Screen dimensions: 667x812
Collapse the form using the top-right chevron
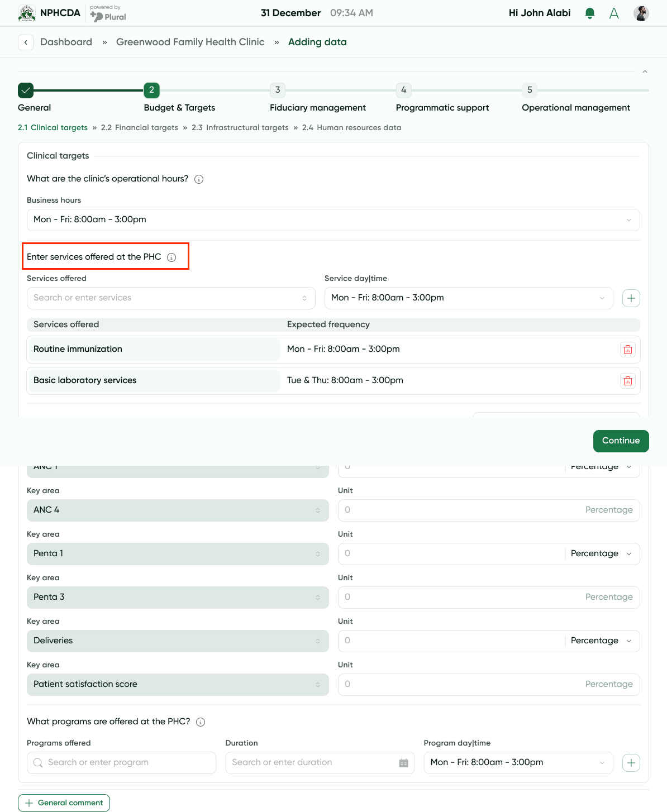point(645,71)
